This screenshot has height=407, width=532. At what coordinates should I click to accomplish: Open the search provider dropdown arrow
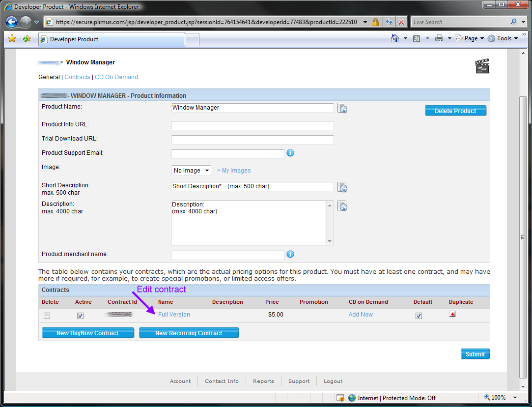pyautogui.click(x=523, y=22)
